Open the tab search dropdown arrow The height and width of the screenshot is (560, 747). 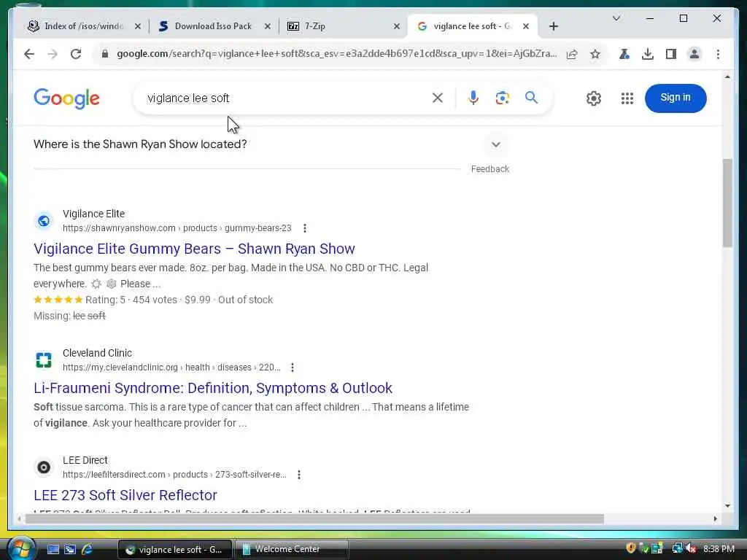616,18
